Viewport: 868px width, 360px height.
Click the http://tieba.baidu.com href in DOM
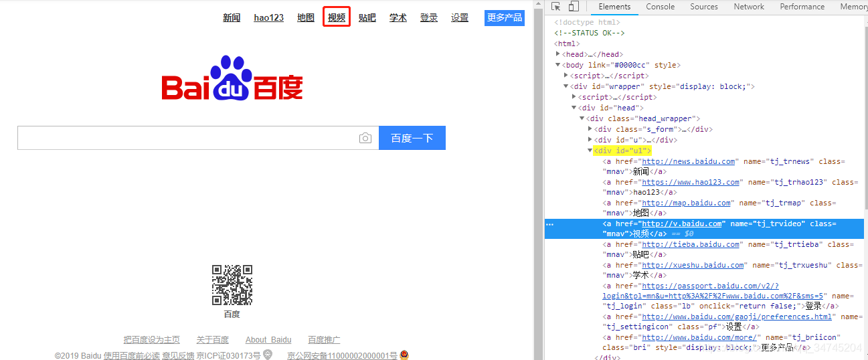click(x=691, y=244)
